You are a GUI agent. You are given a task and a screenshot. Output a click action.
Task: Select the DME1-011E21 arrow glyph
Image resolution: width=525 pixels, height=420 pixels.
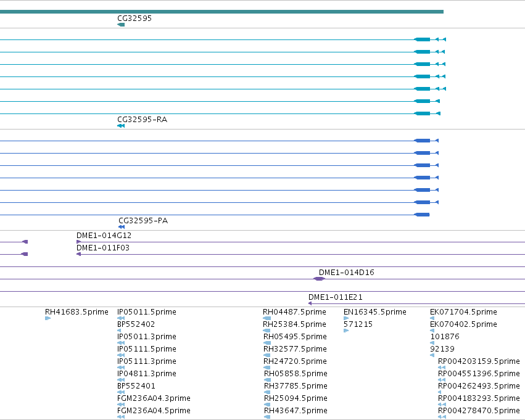point(310,303)
